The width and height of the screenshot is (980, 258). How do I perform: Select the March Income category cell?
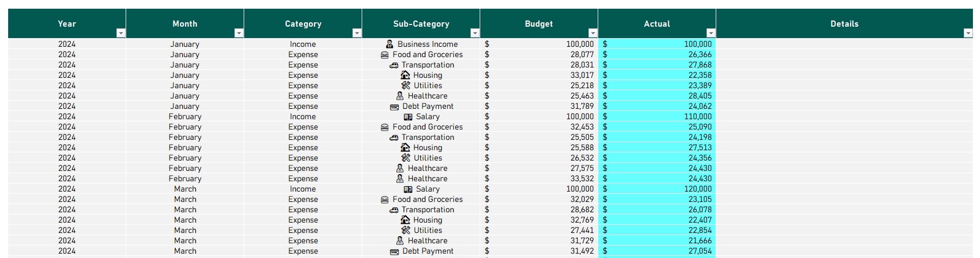[x=303, y=189]
